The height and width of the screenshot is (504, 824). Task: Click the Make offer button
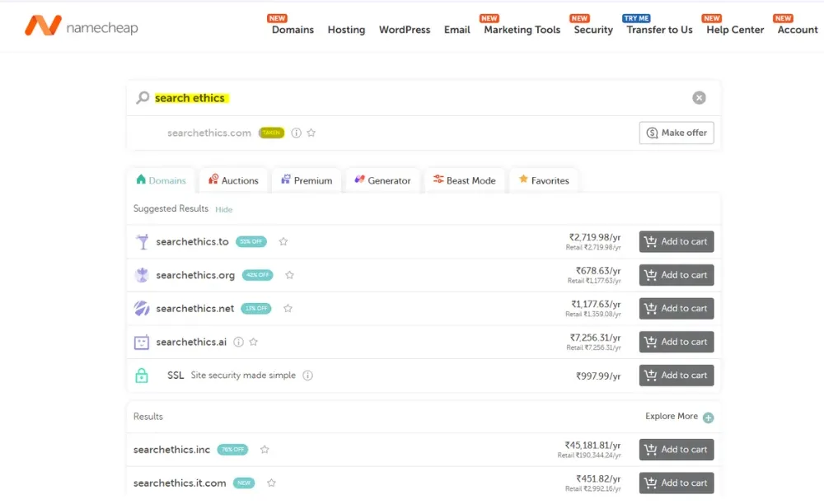pos(676,132)
